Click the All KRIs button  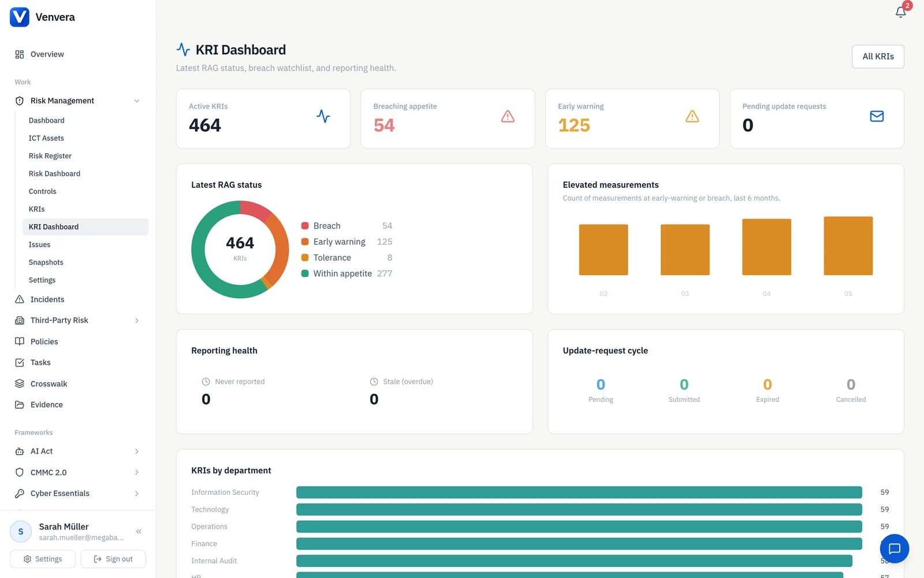pyautogui.click(x=878, y=57)
